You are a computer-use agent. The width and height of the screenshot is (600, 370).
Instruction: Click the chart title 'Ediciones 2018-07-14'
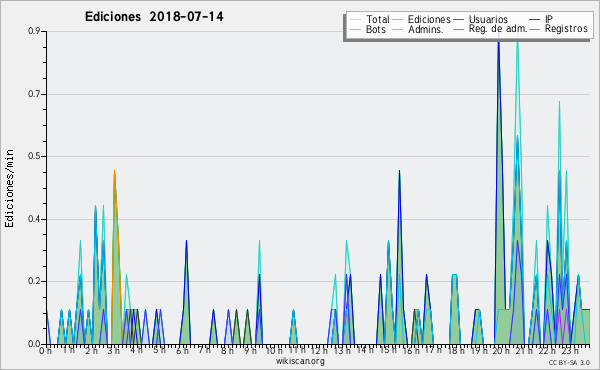point(154,17)
